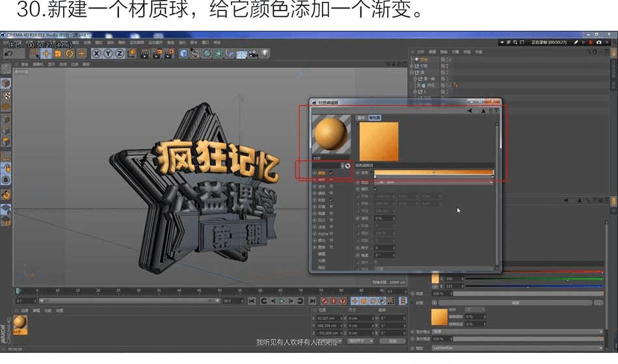618x364 pixels.
Task: Click the up arrow in material editor
Action: pyautogui.click(x=483, y=111)
